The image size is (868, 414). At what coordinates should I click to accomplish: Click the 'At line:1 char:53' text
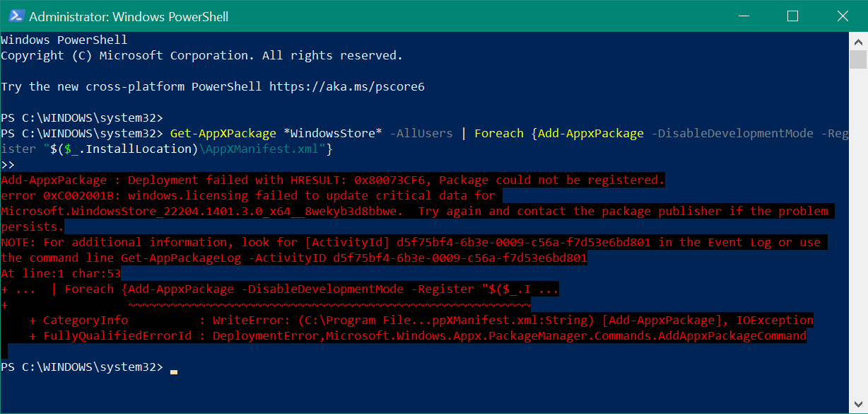[x=61, y=273]
